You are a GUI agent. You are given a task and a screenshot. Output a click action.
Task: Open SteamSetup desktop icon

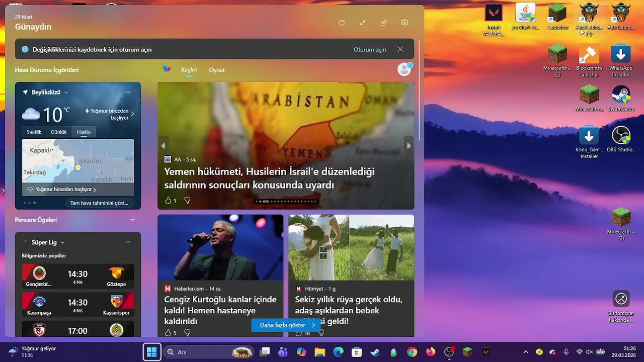coord(621,99)
